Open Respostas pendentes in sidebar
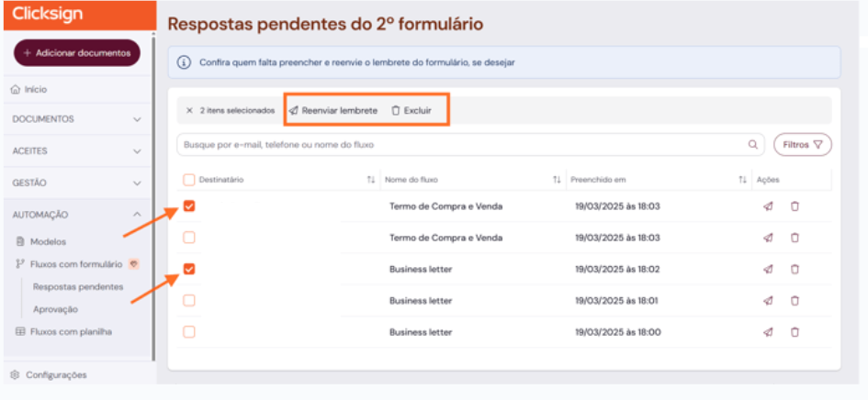 coord(77,286)
